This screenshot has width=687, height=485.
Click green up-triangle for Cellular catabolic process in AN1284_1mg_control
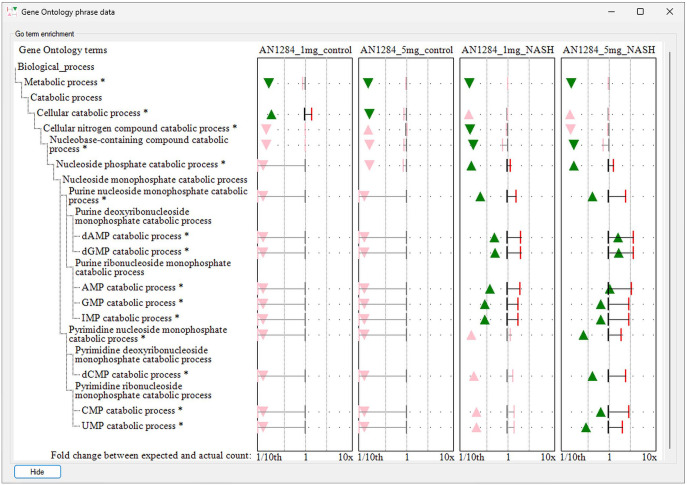pyautogui.click(x=271, y=115)
